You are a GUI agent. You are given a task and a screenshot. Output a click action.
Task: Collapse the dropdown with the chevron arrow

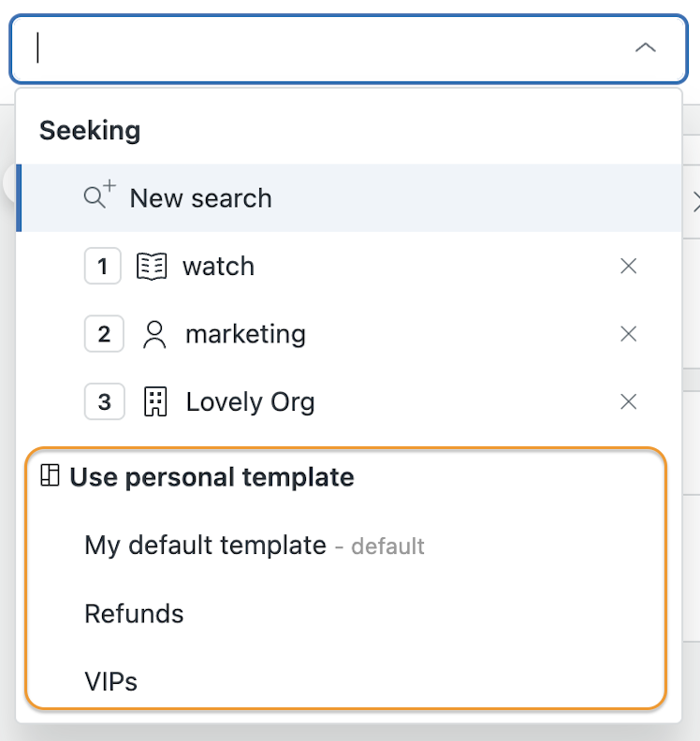coord(645,48)
